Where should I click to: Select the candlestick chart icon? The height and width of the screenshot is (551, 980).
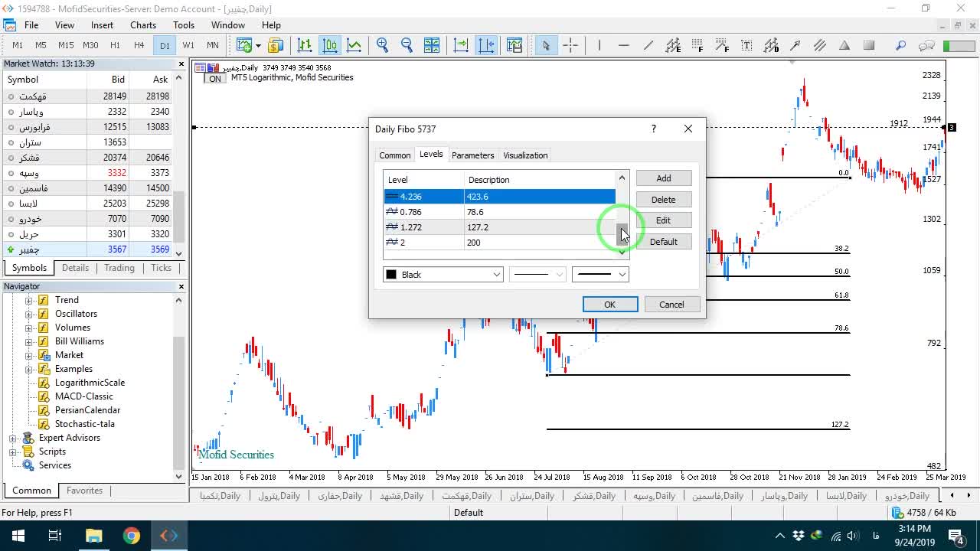pos(330,45)
